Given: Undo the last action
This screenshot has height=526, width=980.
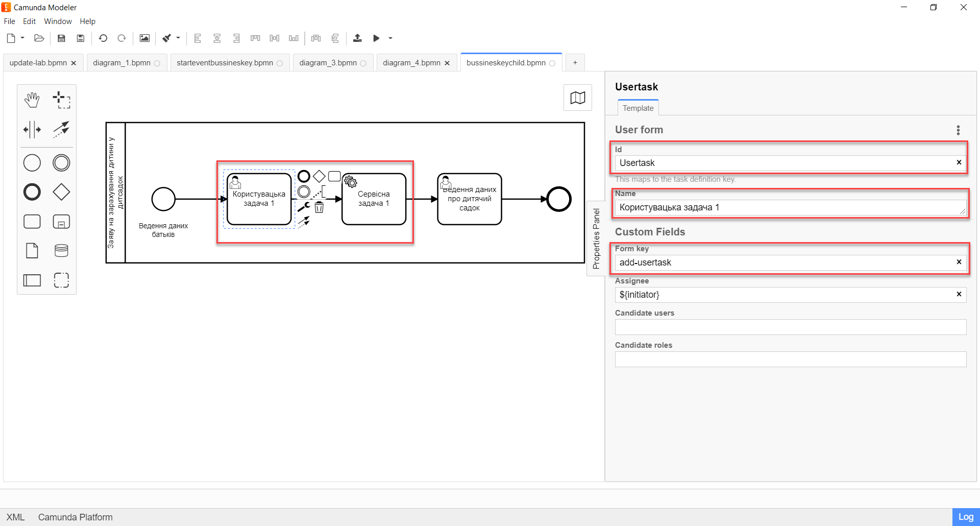Looking at the screenshot, I should coord(103,38).
